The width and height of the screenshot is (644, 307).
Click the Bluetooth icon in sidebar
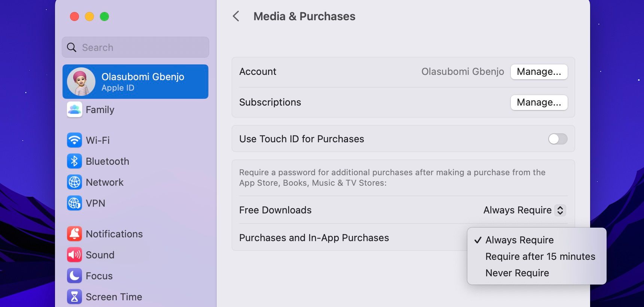coord(74,161)
